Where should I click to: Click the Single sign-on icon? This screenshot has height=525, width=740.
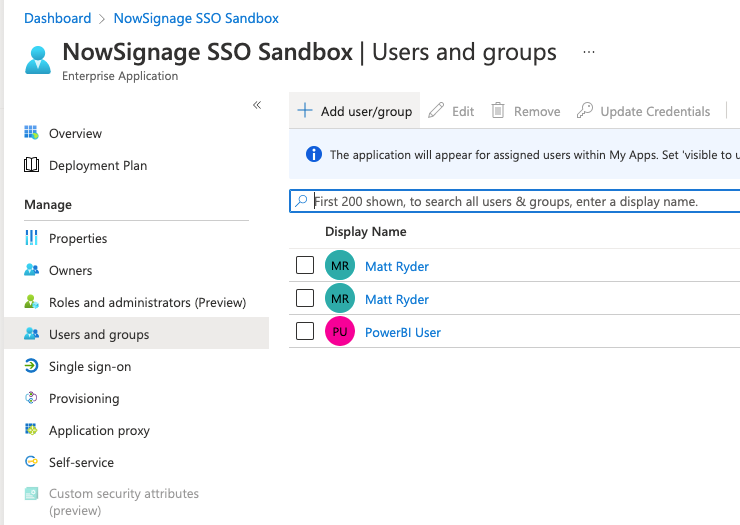[31, 366]
